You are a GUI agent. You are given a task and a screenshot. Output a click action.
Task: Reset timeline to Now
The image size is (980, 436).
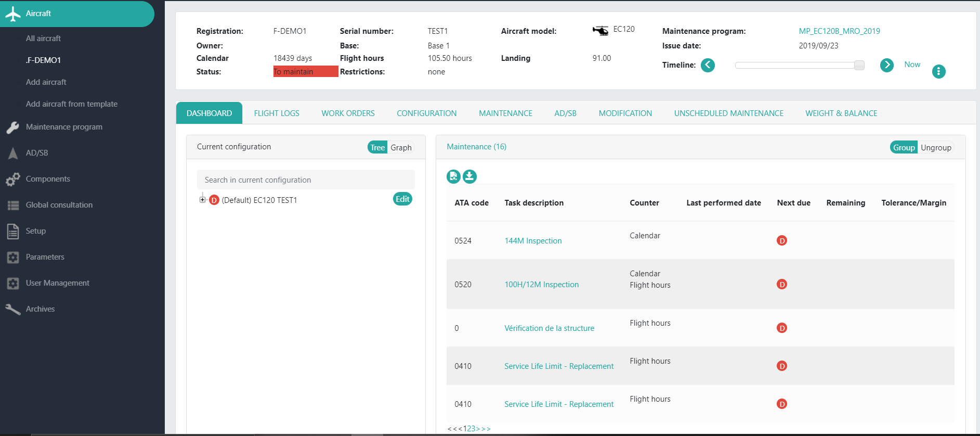[x=912, y=65]
